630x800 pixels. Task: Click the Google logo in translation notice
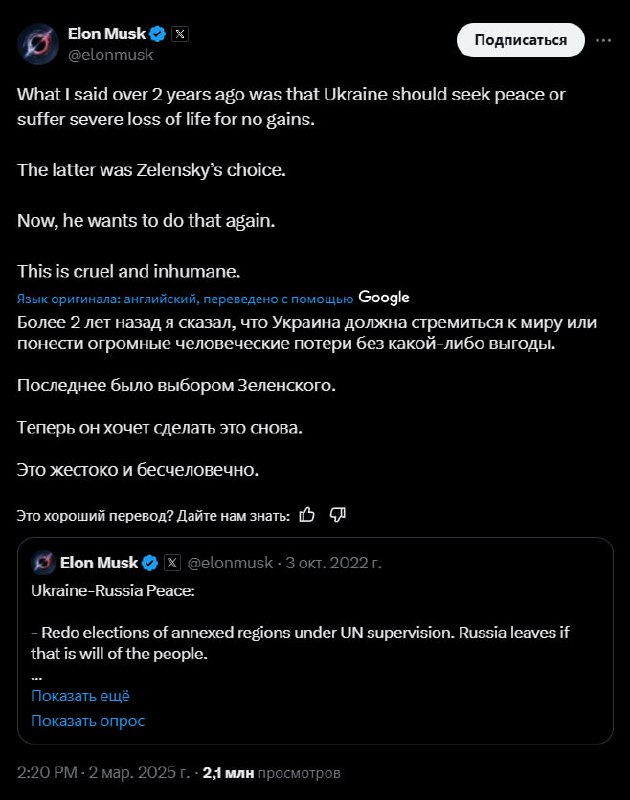click(384, 297)
